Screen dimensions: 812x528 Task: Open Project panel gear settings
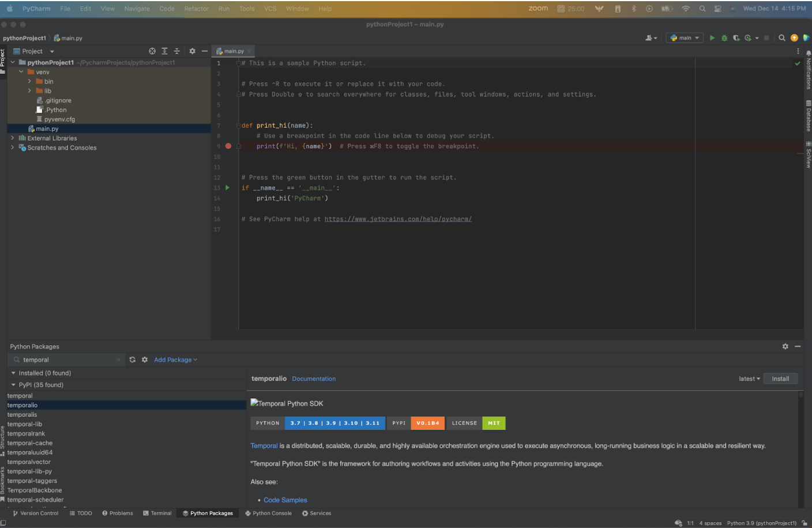tap(192, 51)
